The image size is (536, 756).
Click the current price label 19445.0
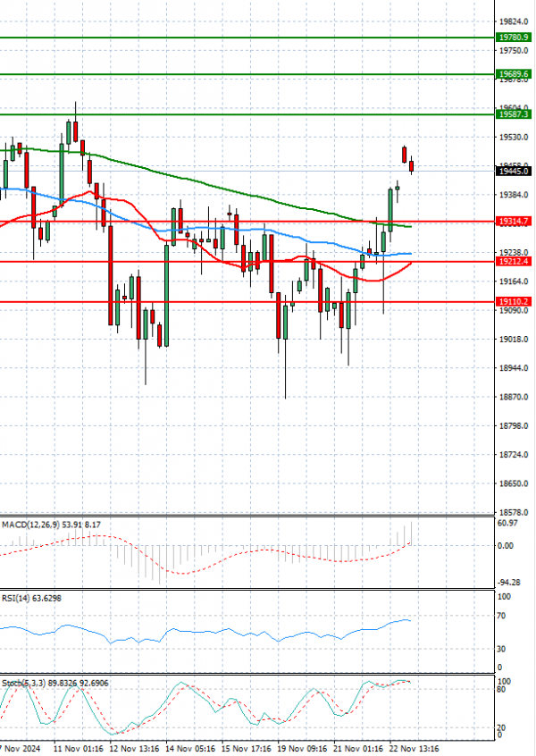pyautogui.click(x=514, y=172)
